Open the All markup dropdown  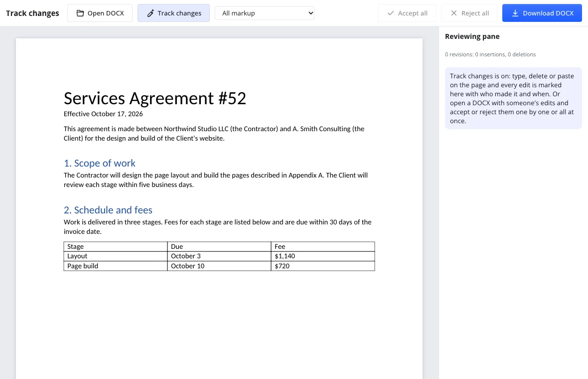coord(265,13)
